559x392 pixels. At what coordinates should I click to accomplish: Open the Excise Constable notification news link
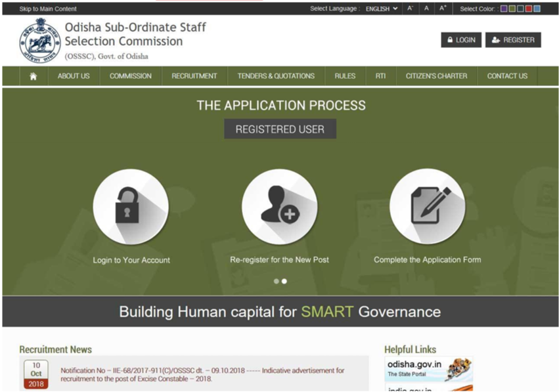pyautogui.click(x=202, y=374)
